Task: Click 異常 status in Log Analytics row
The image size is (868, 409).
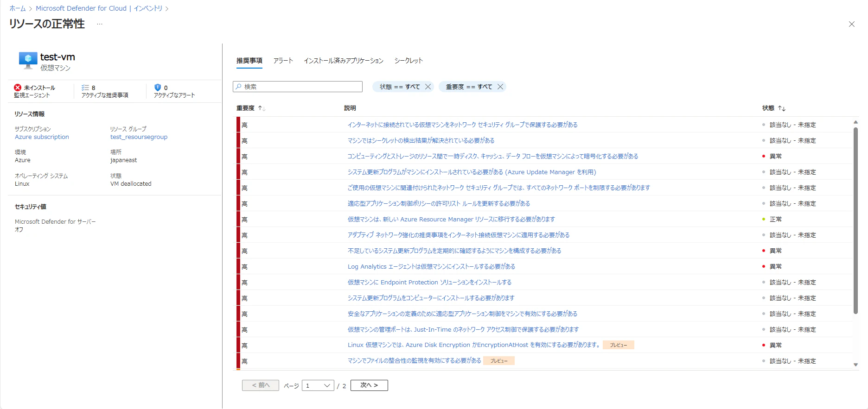Action: pos(776,266)
